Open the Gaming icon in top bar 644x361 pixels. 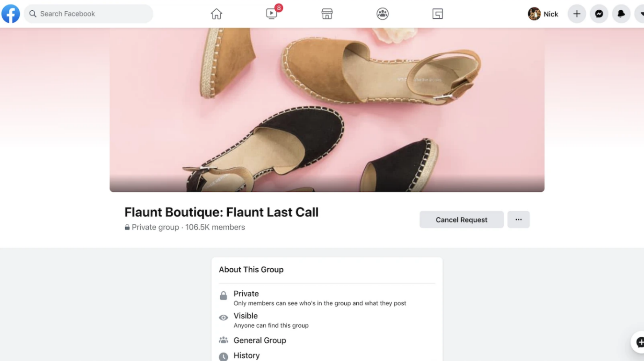pyautogui.click(x=438, y=14)
